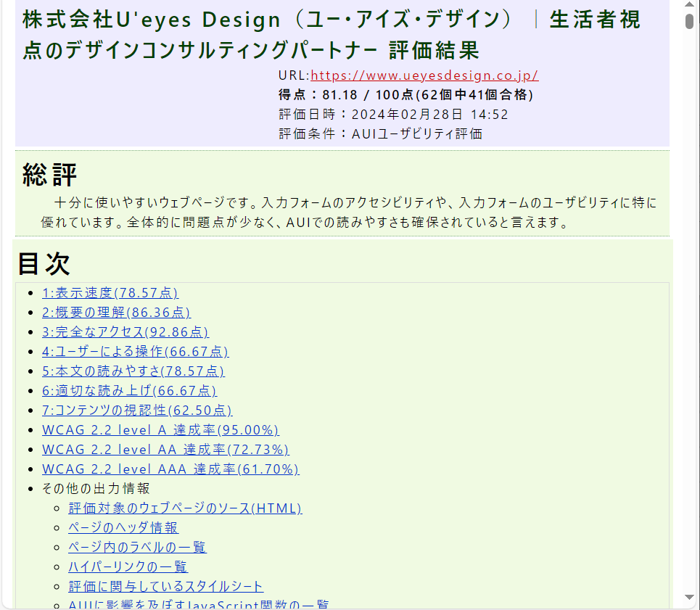
Task: Click the 評価結果 page title heading
Action: click(332, 34)
